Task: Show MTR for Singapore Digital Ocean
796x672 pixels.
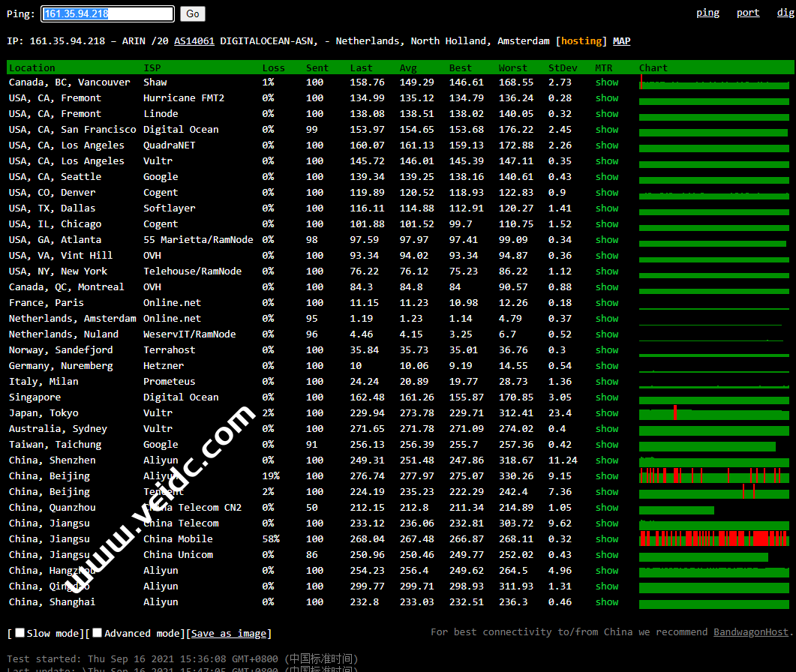Action: tap(607, 397)
